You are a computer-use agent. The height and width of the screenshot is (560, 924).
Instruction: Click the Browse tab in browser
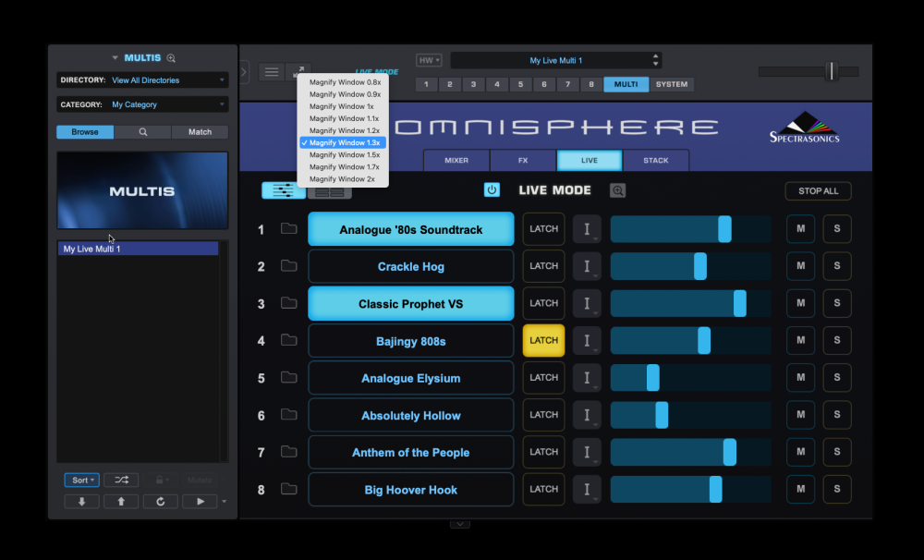(85, 132)
